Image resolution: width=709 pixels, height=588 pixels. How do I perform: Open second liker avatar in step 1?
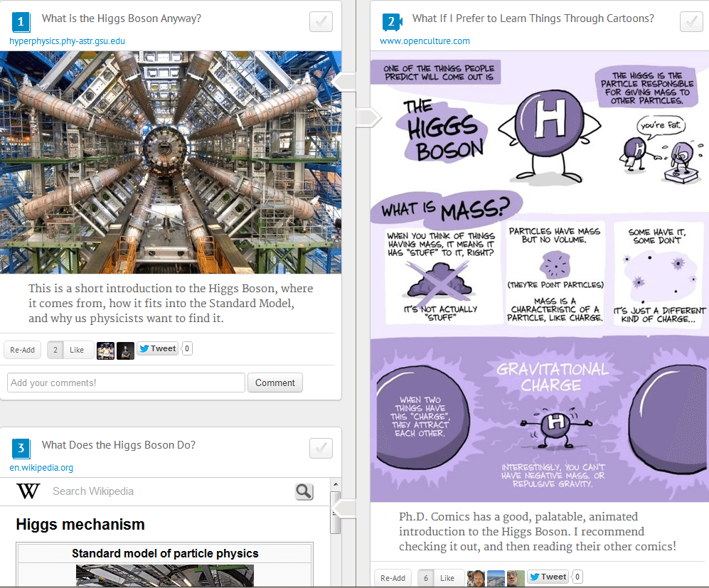pos(125,351)
